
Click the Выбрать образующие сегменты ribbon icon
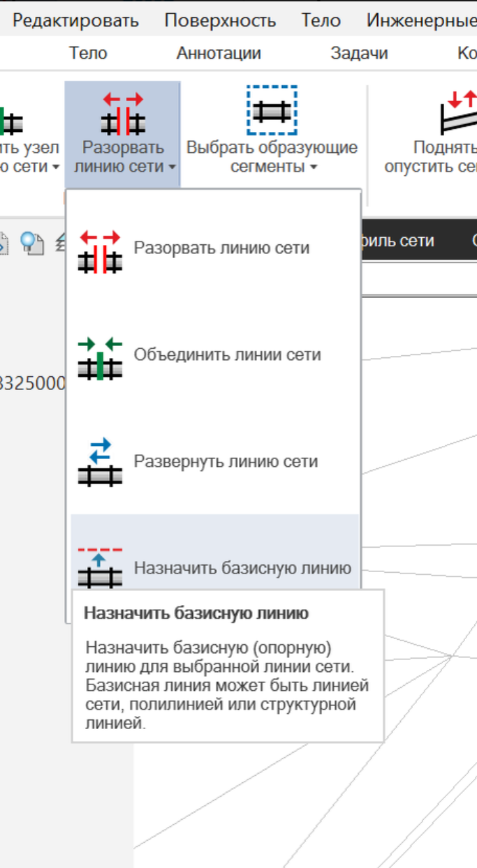pos(272,110)
